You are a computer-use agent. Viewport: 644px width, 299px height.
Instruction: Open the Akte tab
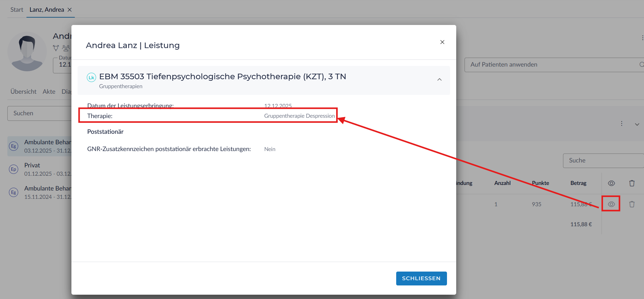(49, 92)
